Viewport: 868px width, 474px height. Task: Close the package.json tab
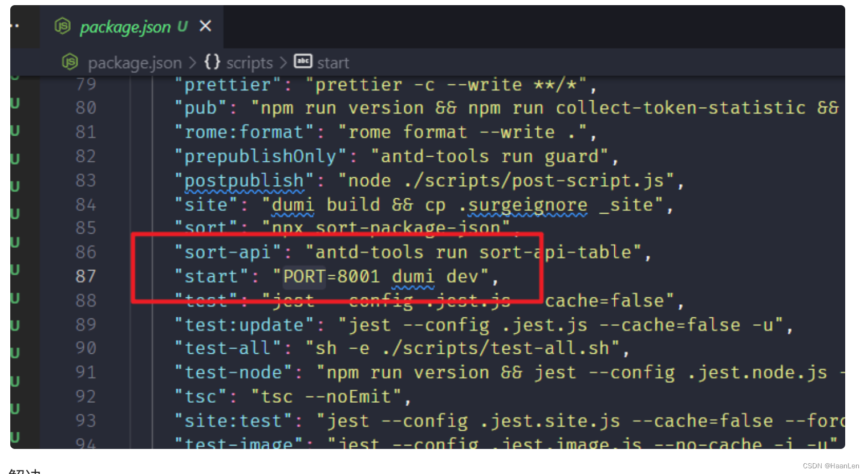(x=205, y=26)
